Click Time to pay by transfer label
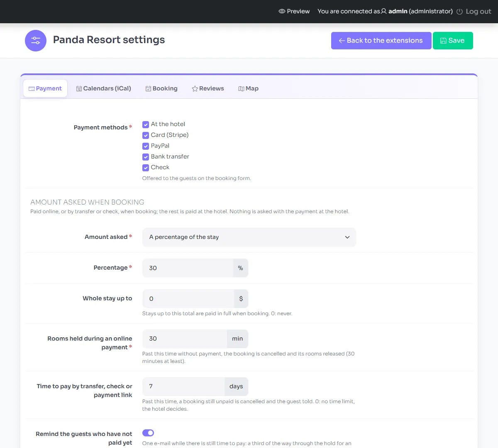This screenshot has height=448, width=498. coord(85,391)
